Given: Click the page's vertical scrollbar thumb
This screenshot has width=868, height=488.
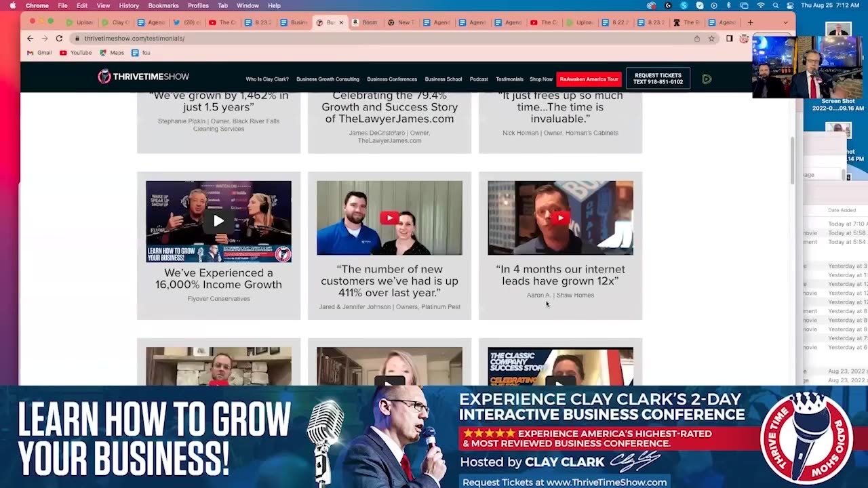Looking at the screenshot, I should coord(791,160).
